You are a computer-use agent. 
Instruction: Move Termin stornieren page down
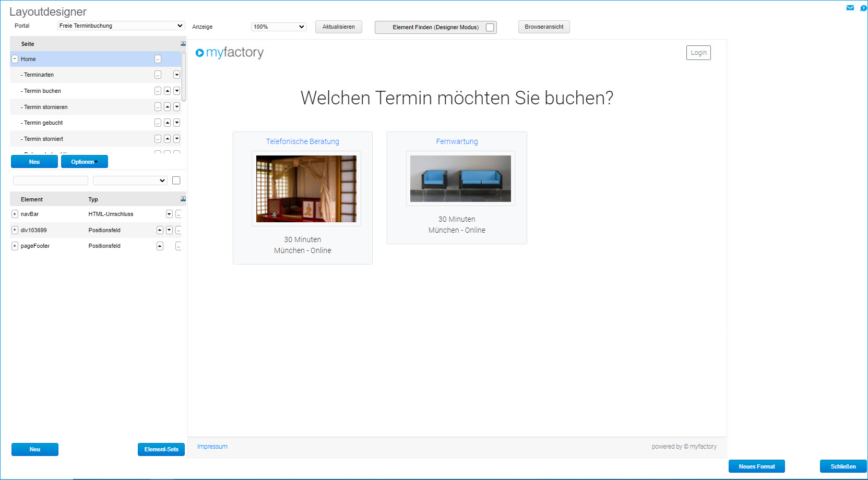point(176,107)
